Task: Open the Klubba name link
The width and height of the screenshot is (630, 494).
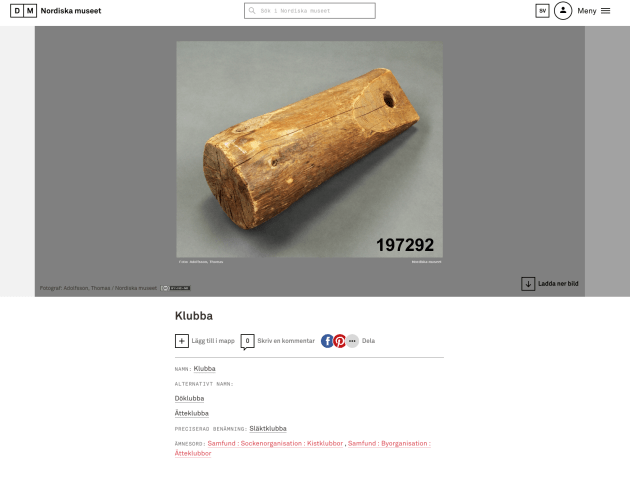Action: coord(205,368)
